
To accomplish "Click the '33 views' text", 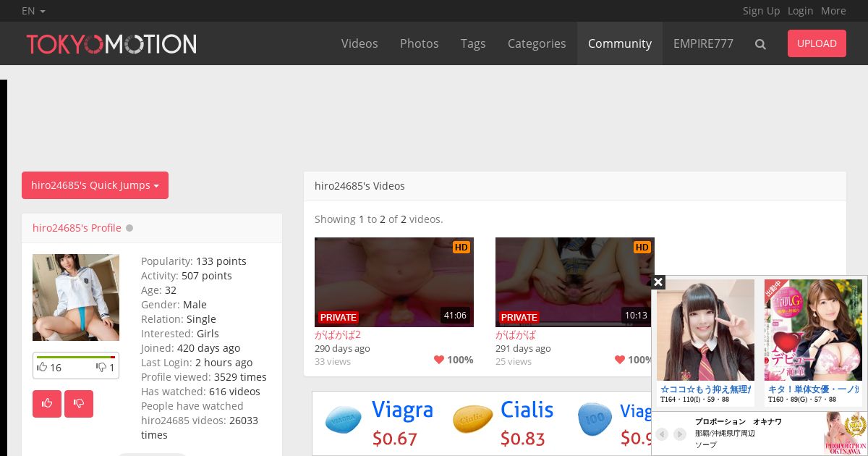I will pos(333,361).
